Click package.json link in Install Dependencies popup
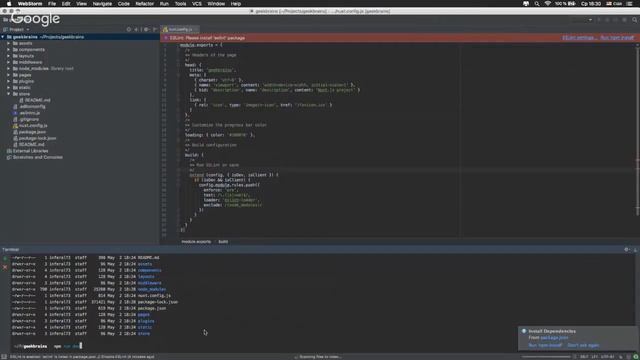This screenshot has width=640, height=360. coord(554,338)
